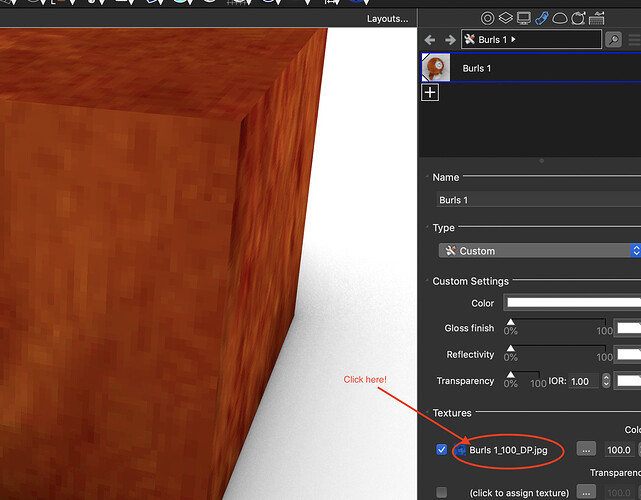Viewport: 641px width, 500px height.
Task: Click the white Color swatch bar
Action: click(x=574, y=303)
